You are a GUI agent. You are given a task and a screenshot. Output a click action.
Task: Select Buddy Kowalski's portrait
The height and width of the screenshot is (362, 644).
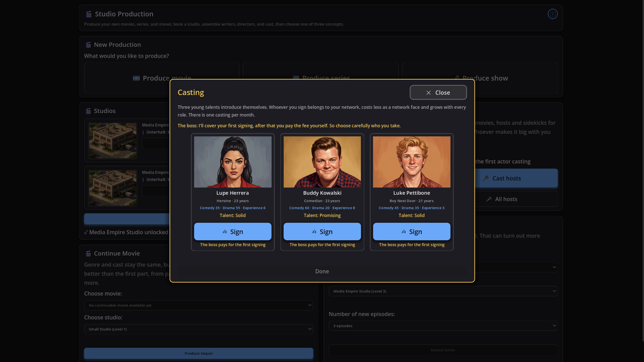tap(322, 162)
